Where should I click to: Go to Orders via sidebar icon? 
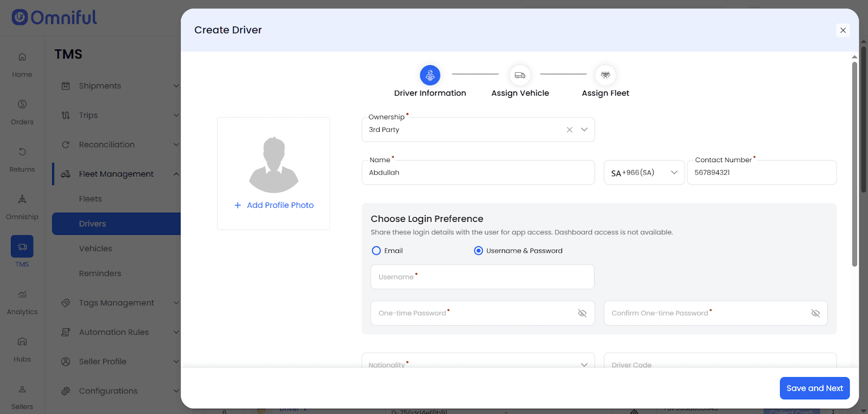pos(22,104)
